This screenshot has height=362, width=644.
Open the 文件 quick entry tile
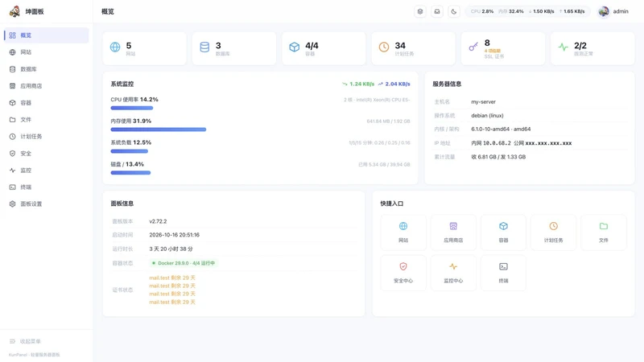click(603, 232)
